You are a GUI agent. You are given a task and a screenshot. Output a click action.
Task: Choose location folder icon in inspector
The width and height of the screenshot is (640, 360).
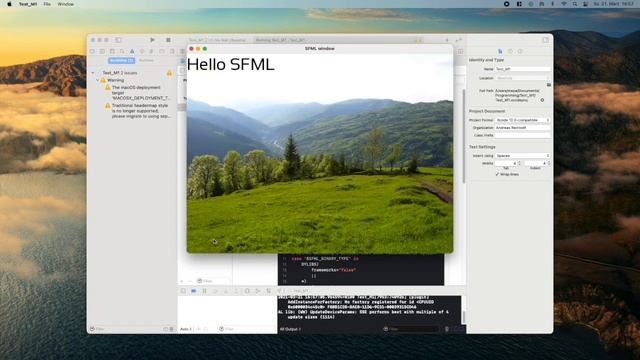tap(549, 85)
